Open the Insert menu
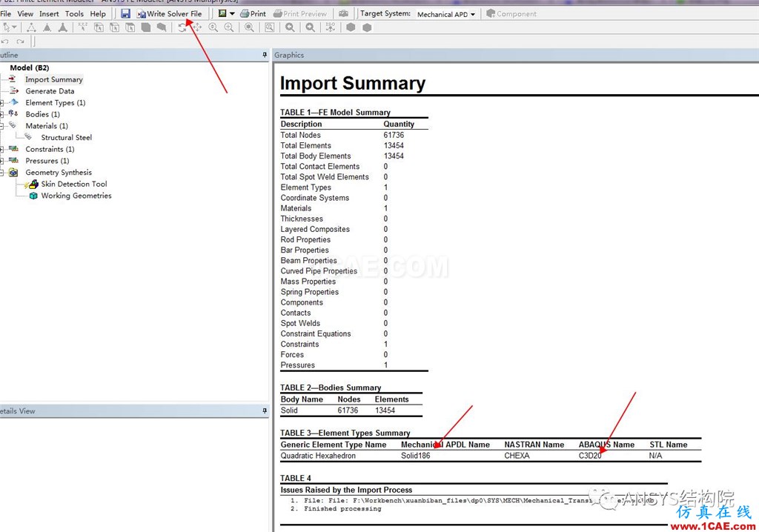The image size is (759, 532). tap(49, 13)
